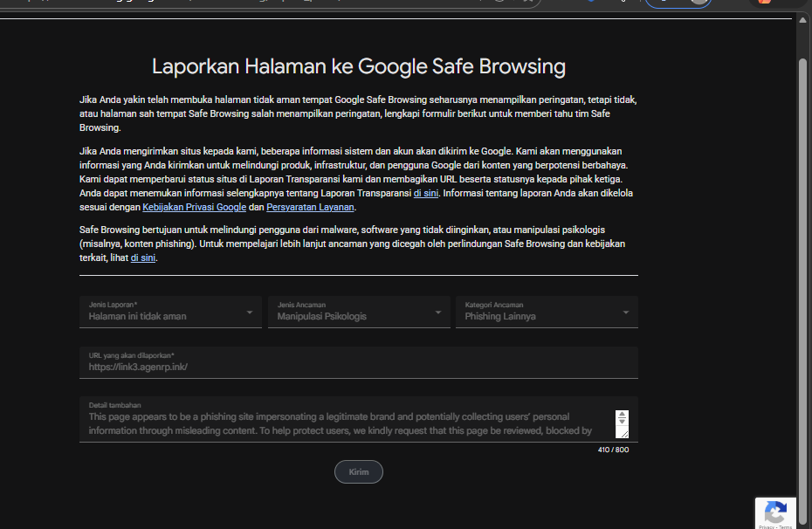The width and height of the screenshot is (812, 529).
Task: Click the 410 / 800 character counter
Action: tap(613, 450)
